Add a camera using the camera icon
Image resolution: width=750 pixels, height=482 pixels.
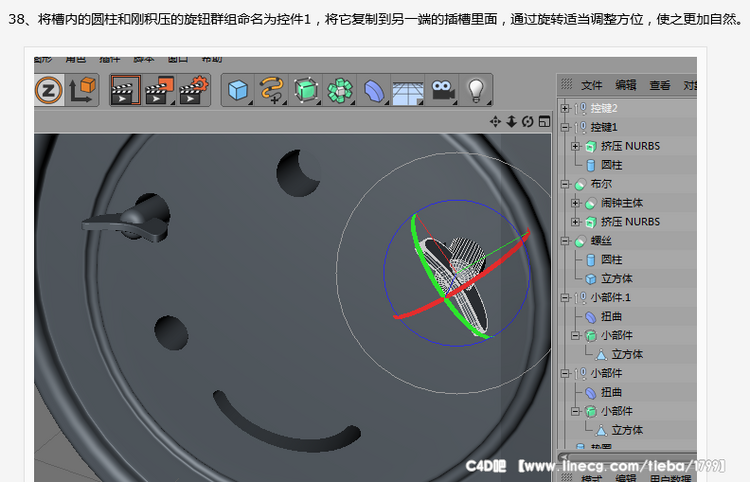point(443,90)
